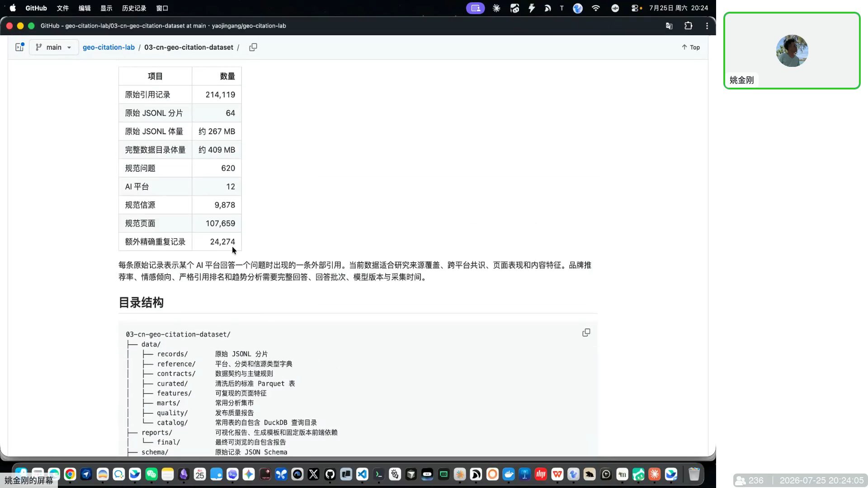868x488 pixels.
Task: Jump to Top of the page
Action: [691, 47]
